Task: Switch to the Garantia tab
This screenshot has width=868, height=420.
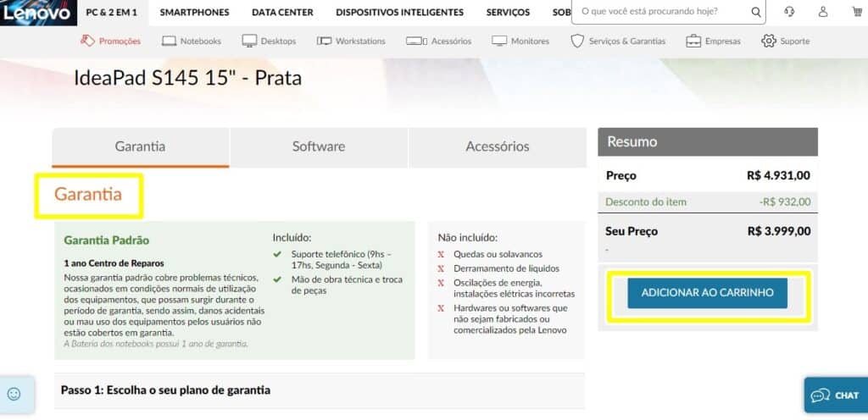Action: pyautogui.click(x=140, y=147)
